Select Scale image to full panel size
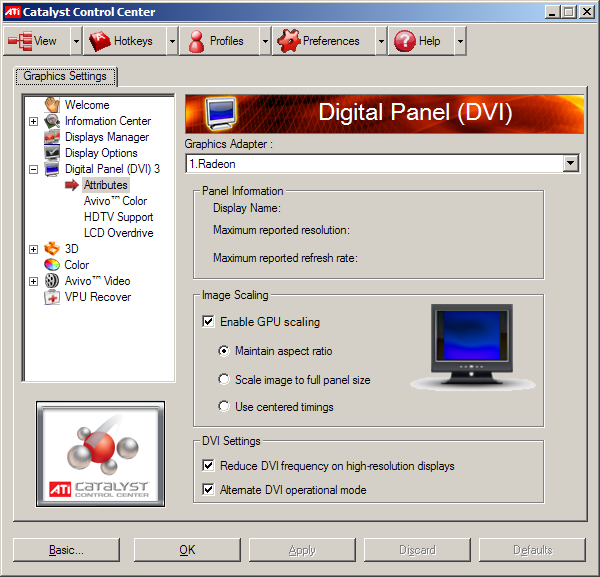This screenshot has width=600, height=577. coord(224,380)
